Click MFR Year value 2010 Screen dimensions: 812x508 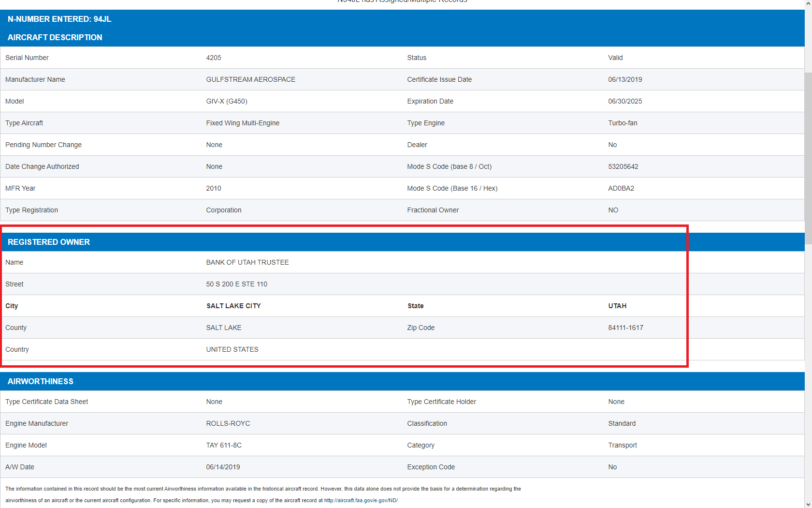tap(214, 188)
